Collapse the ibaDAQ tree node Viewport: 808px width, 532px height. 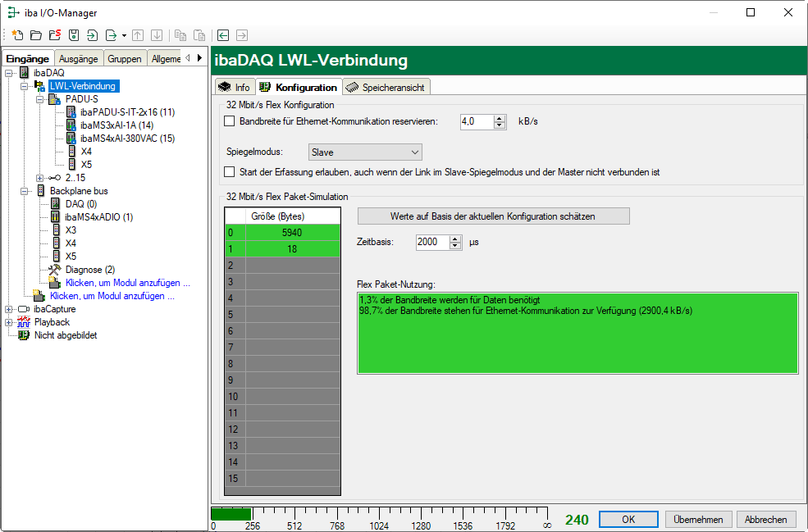9,73
